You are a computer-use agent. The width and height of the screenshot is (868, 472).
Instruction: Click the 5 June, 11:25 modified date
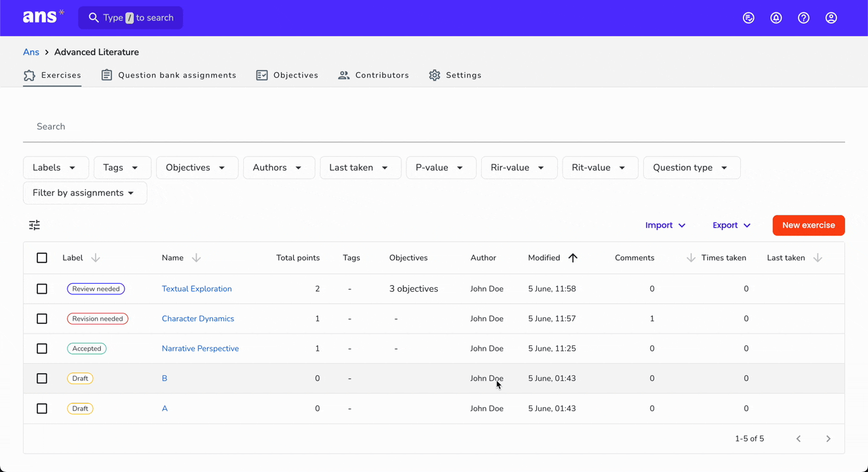(x=552, y=349)
